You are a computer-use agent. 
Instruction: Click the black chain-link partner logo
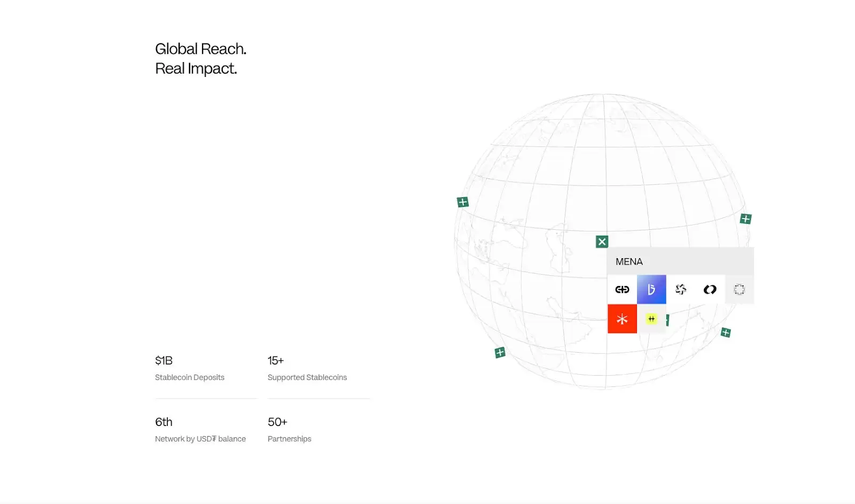click(622, 290)
